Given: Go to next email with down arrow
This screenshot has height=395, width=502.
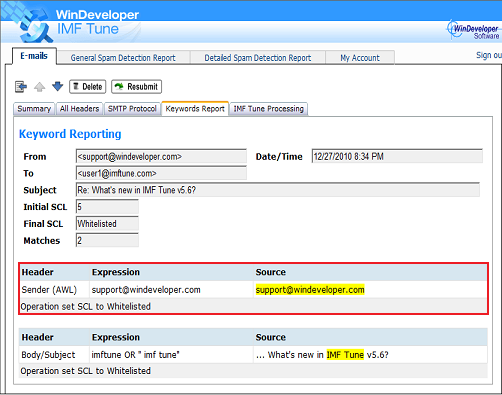Looking at the screenshot, I should point(58,86).
